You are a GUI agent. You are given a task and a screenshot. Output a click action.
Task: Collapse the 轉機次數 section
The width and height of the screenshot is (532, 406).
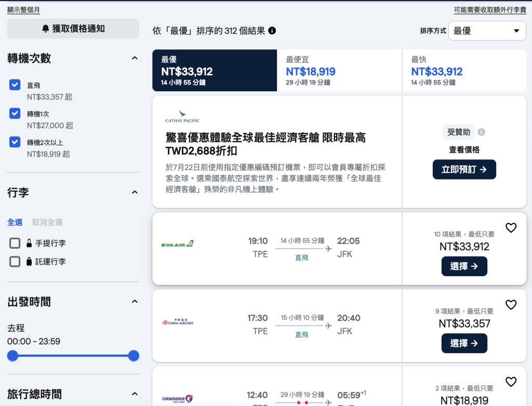[x=135, y=58]
